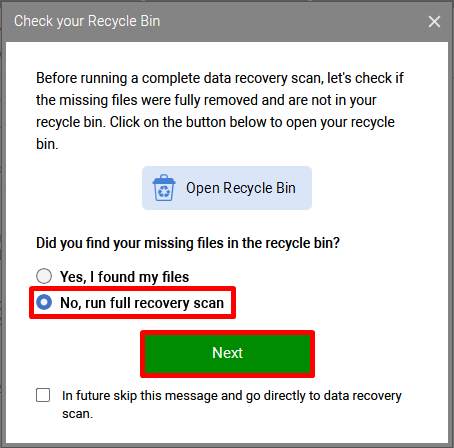The height and width of the screenshot is (448, 454).
Task: Tick the skip this message checkbox
Action: (43, 395)
